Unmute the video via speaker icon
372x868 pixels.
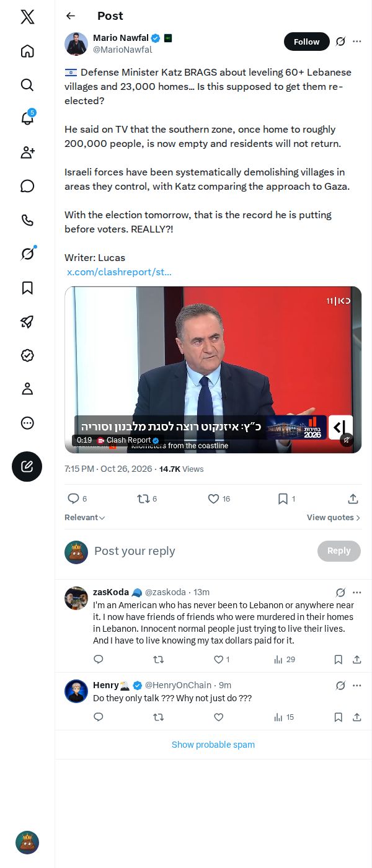tap(347, 440)
